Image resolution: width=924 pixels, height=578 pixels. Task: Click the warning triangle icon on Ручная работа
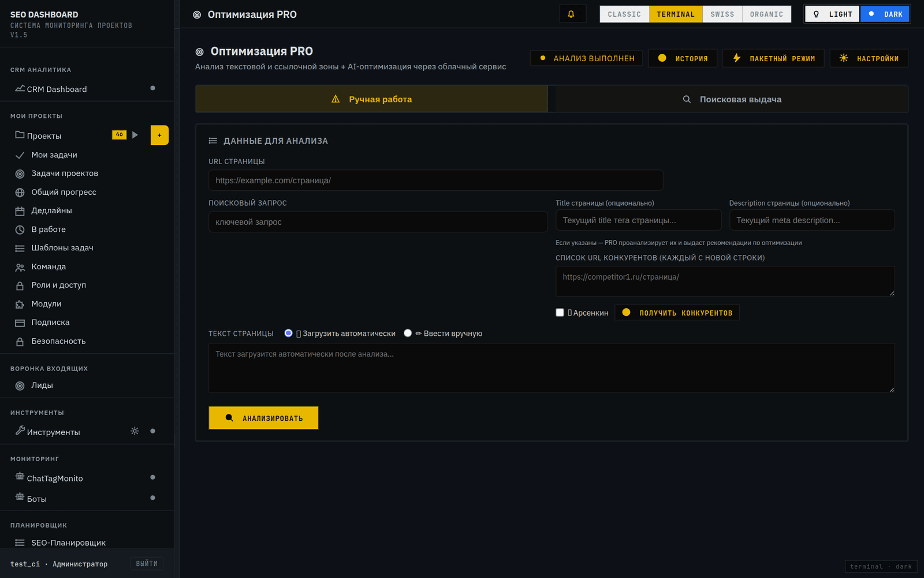tap(336, 99)
